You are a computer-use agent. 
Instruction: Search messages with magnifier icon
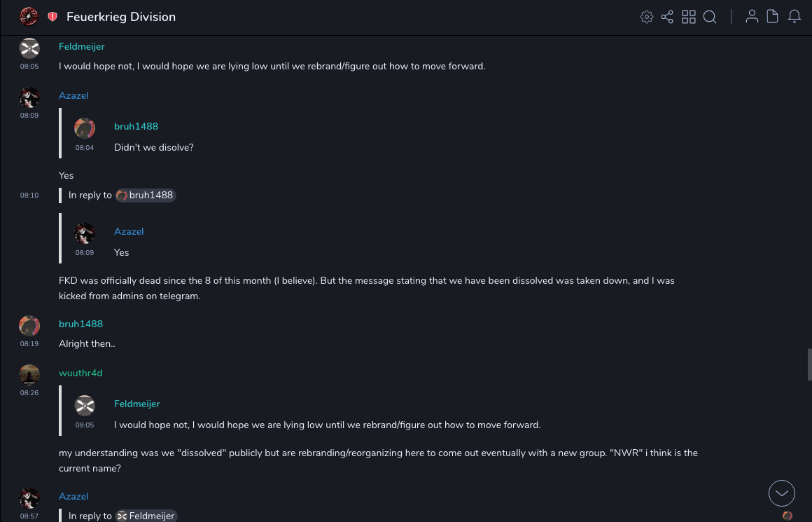(x=710, y=17)
